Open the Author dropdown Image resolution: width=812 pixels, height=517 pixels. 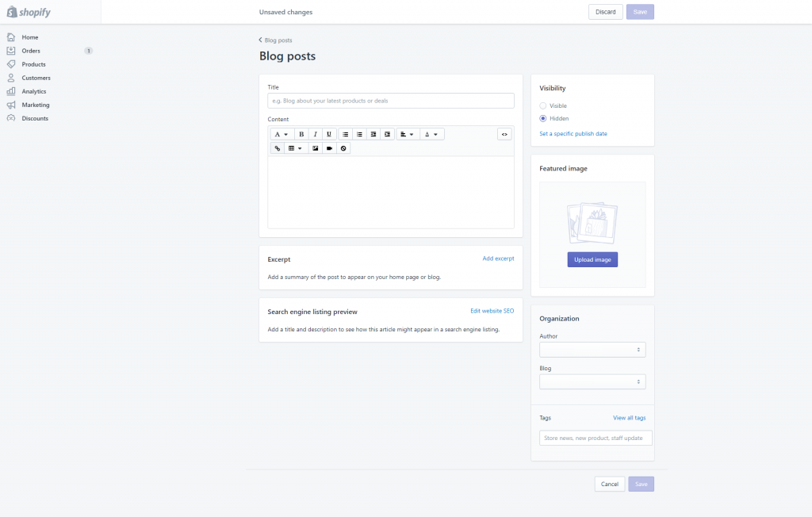(x=592, y=350)
